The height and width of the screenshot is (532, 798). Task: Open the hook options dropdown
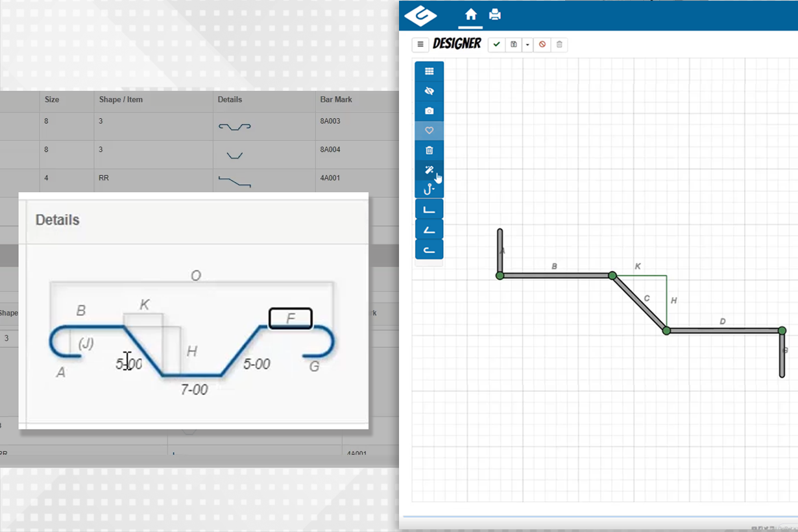pyautogui.click(x=429, y=189)
